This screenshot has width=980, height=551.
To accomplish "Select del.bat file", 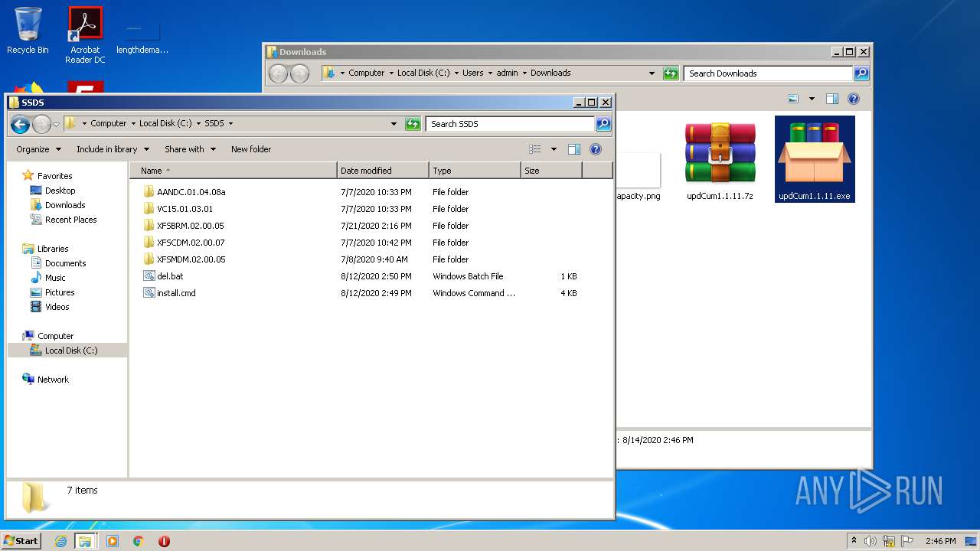I will pos(169,276).
